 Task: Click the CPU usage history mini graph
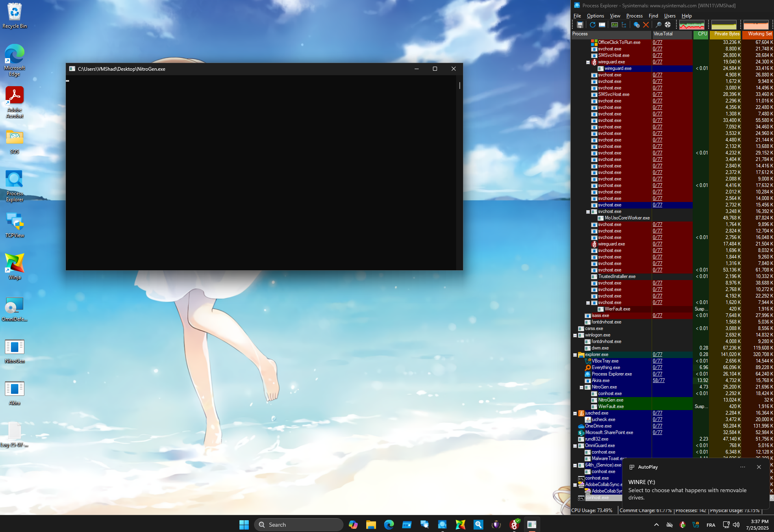(691, 25)
